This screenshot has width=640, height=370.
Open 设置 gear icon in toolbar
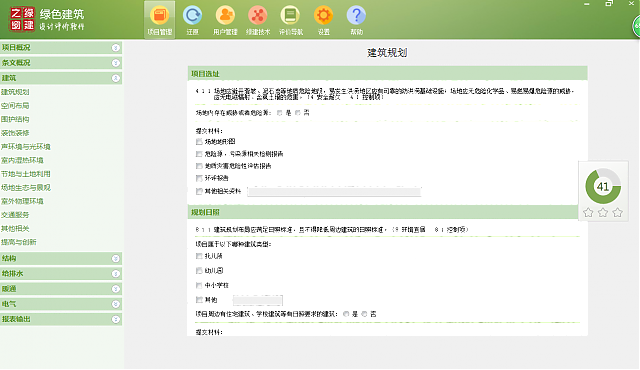click(x=323, y=20)
